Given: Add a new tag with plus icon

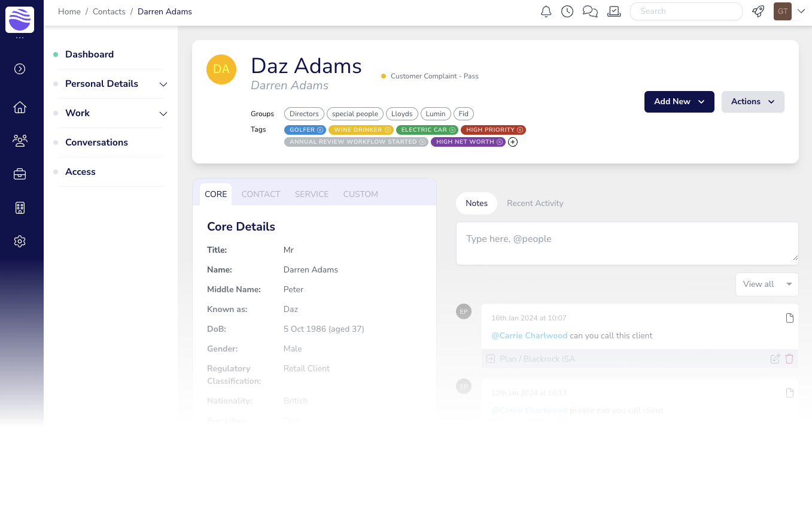Looking at the screenshot, I should 513,142.
